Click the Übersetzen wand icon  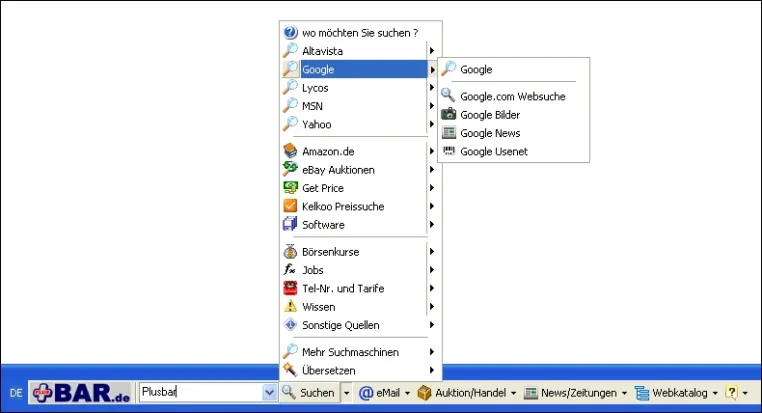[290, 370]
